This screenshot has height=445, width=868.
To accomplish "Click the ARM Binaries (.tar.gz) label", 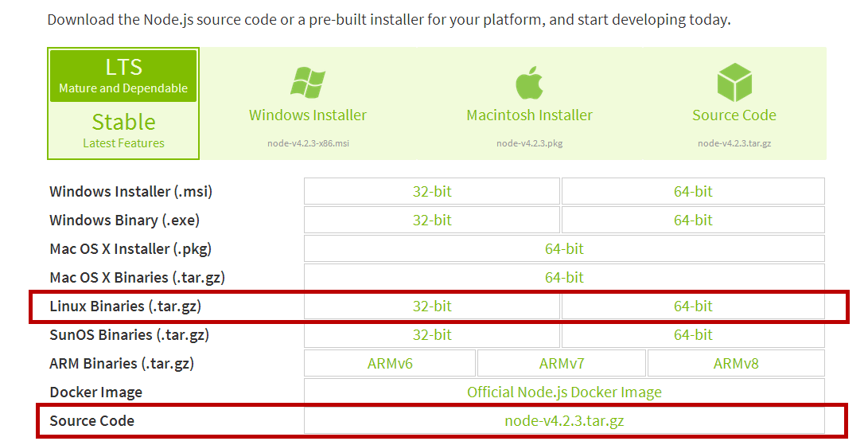I will 121,364.
